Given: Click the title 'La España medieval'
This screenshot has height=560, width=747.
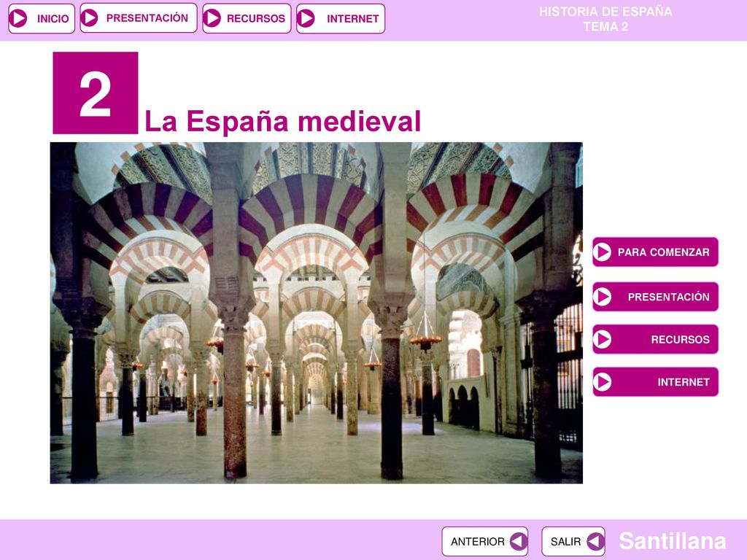Looking at the screenshot, I should click(282, 122).
